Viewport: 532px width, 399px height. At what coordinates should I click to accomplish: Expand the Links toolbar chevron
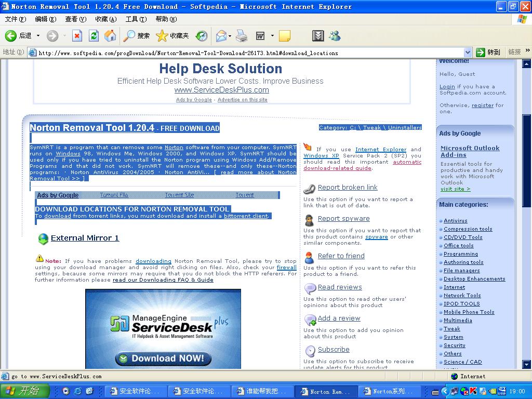tap(528, 50)
